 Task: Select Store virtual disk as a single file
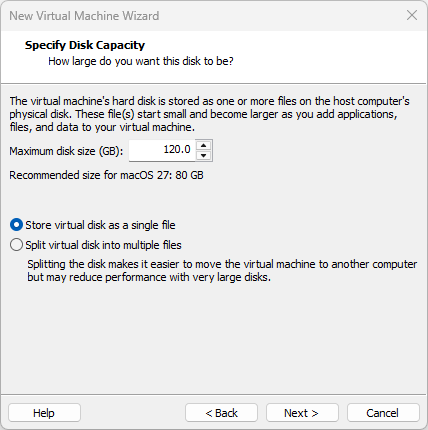point(16,225)
